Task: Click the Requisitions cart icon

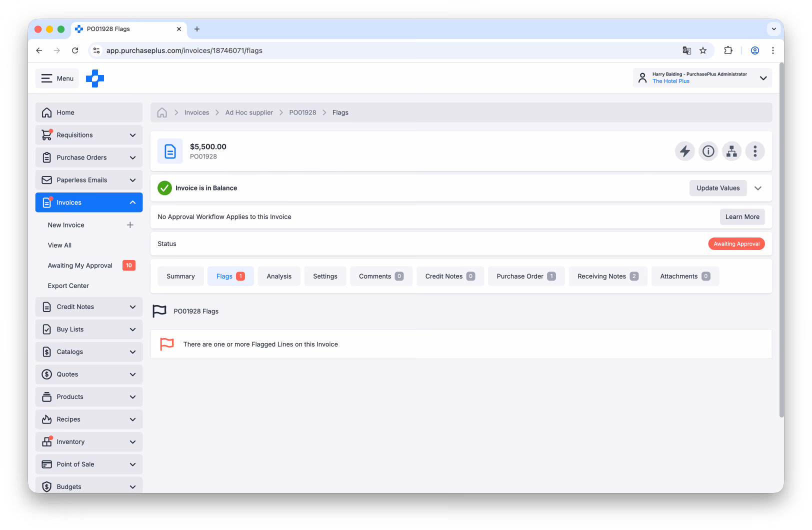Action: pyautogui.click(x=47, y=135)
